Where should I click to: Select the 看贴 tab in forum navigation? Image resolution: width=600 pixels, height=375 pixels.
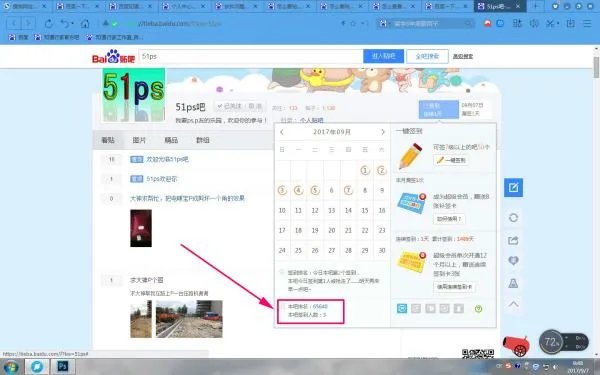pyautogui.click(x=108, y=140)
